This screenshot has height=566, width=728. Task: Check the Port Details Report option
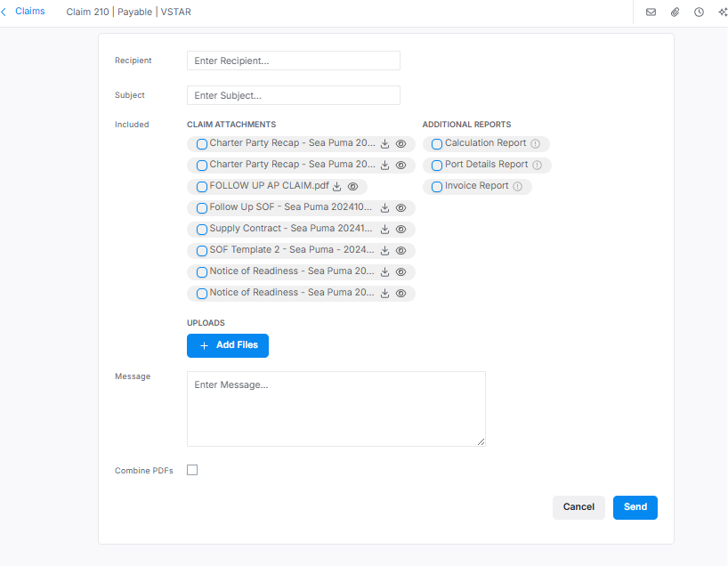(436, 165)
